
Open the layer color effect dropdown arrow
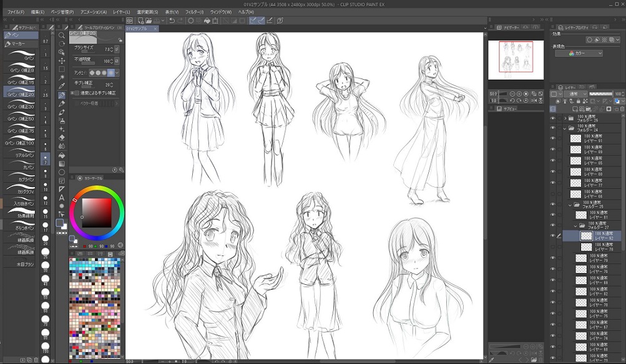tap(618, 40)
